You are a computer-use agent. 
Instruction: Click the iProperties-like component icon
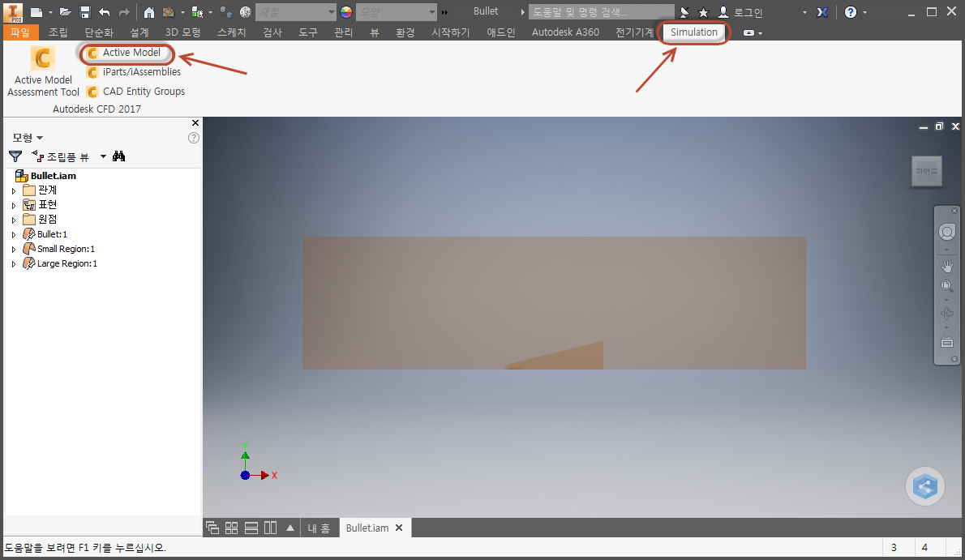226,11
